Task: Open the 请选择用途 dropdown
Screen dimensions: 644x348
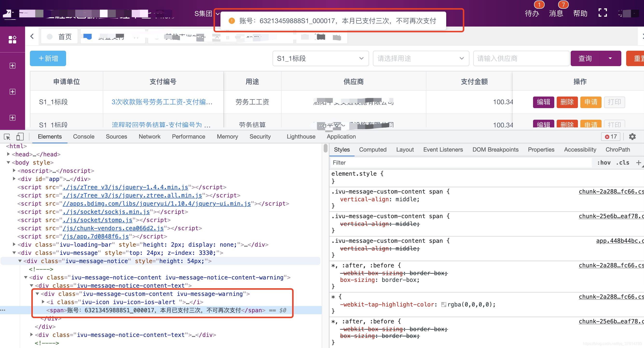Action: tap(420, 59)
